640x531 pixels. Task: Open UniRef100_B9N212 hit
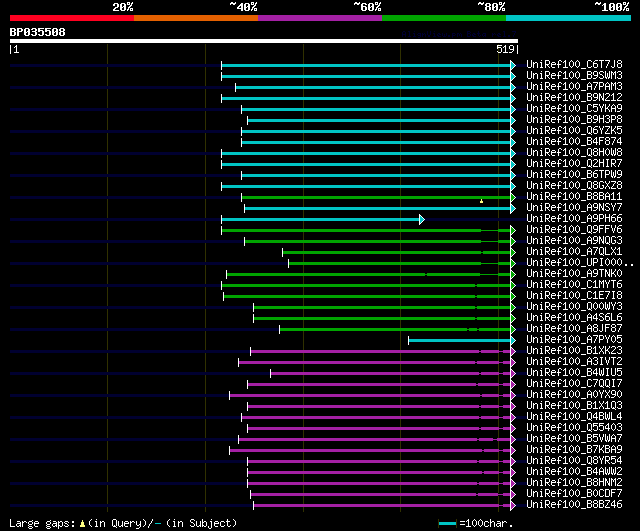click(x=574, y=98)
